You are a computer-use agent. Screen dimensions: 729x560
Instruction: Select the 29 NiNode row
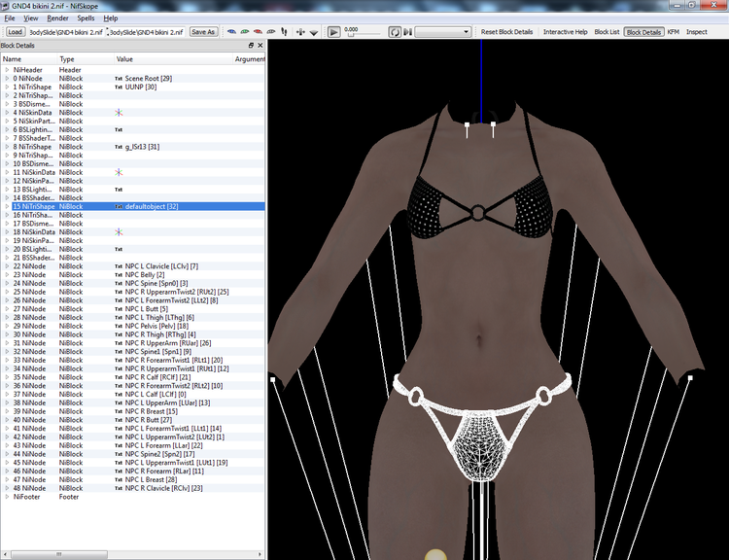(132, 326)
